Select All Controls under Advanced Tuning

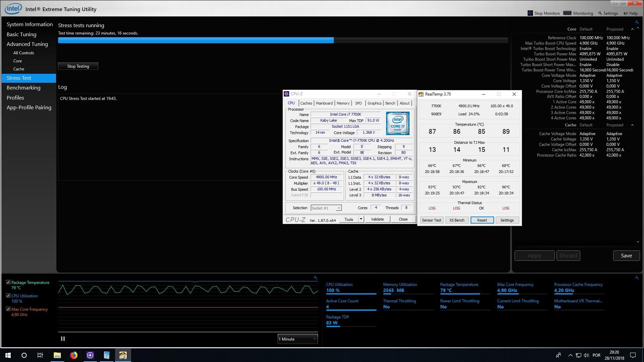click(x=23, y=53)
